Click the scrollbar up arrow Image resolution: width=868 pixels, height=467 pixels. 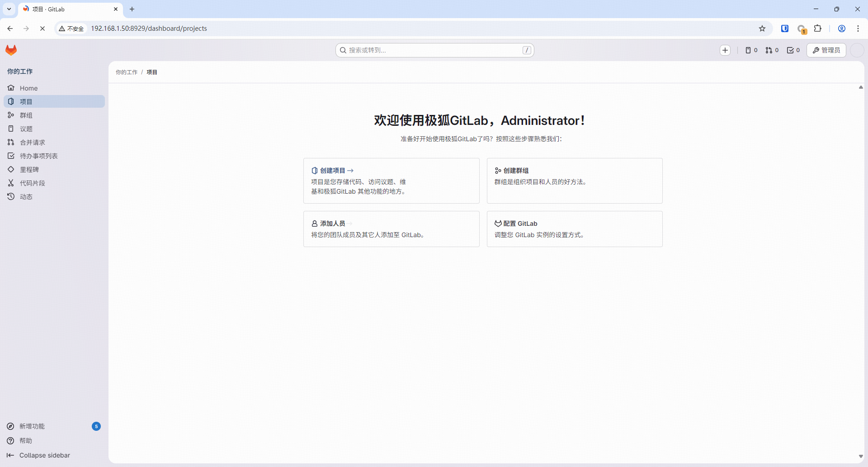861,87
